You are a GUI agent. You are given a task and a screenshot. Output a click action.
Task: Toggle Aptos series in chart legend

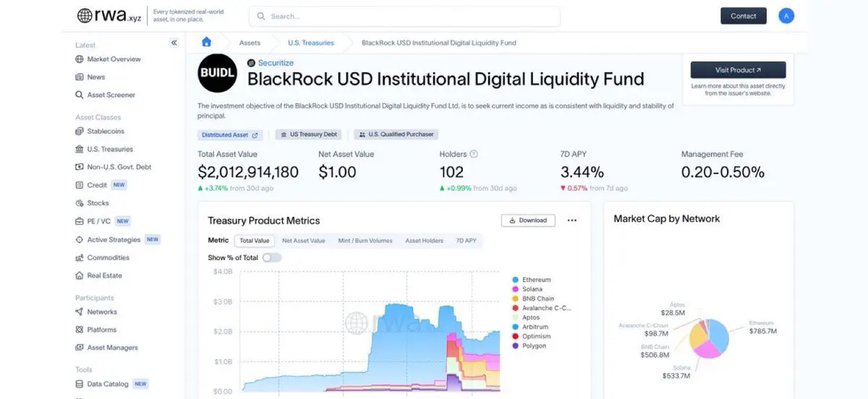click(x=526, y=317)
